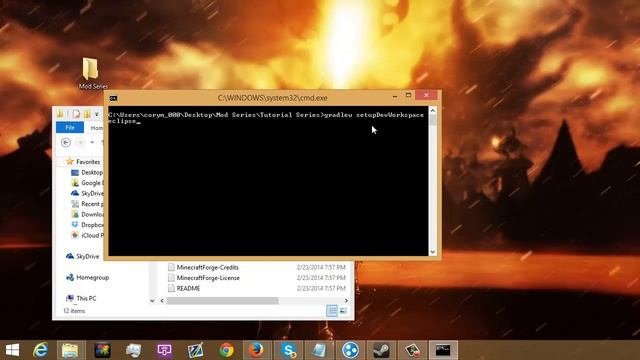Viewport: 640px width, 360px height.
Task: Select Homegroup in navigation pane
Action: 87,278
